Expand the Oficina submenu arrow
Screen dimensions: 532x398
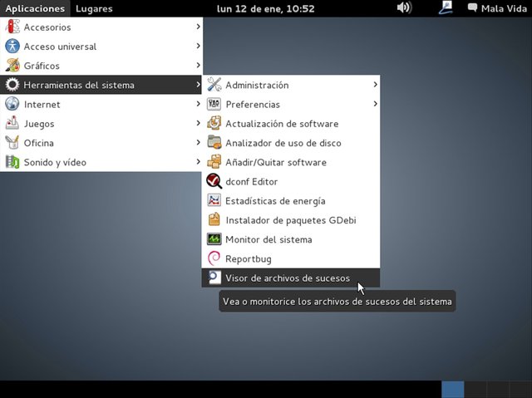[198, 142]
